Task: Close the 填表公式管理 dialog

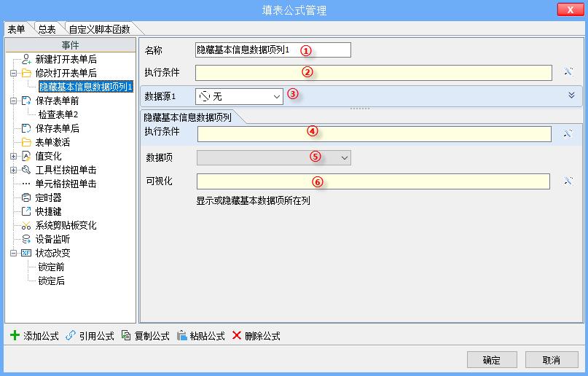Action: (571, 9)
